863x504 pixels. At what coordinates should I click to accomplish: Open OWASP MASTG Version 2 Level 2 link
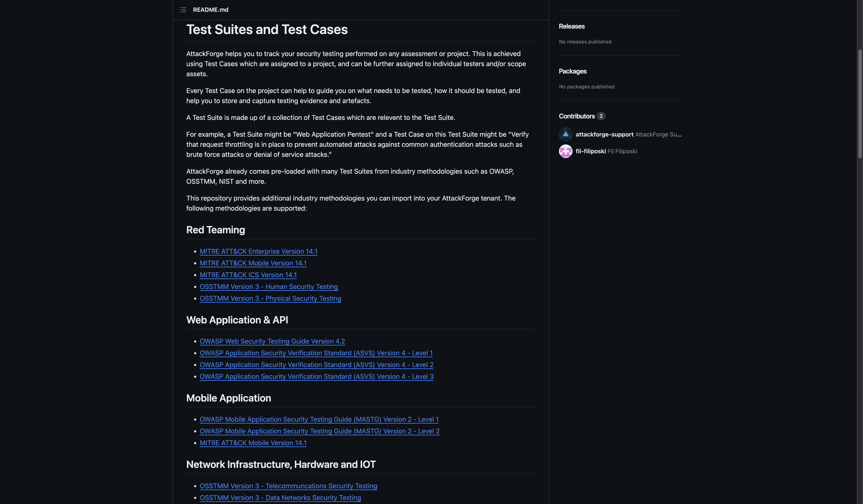pos(320,431)
